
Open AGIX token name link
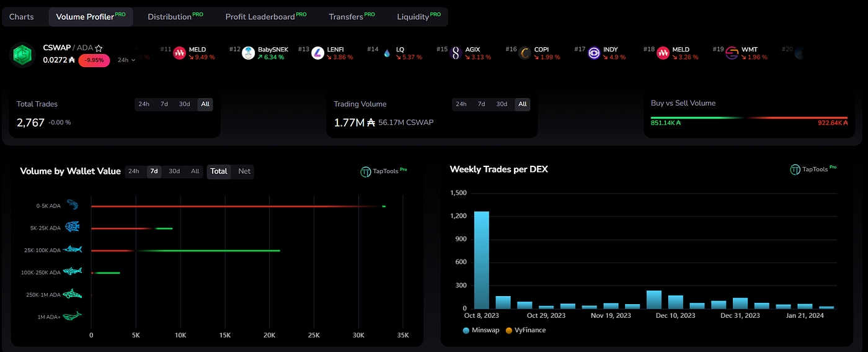click(473, 50)
